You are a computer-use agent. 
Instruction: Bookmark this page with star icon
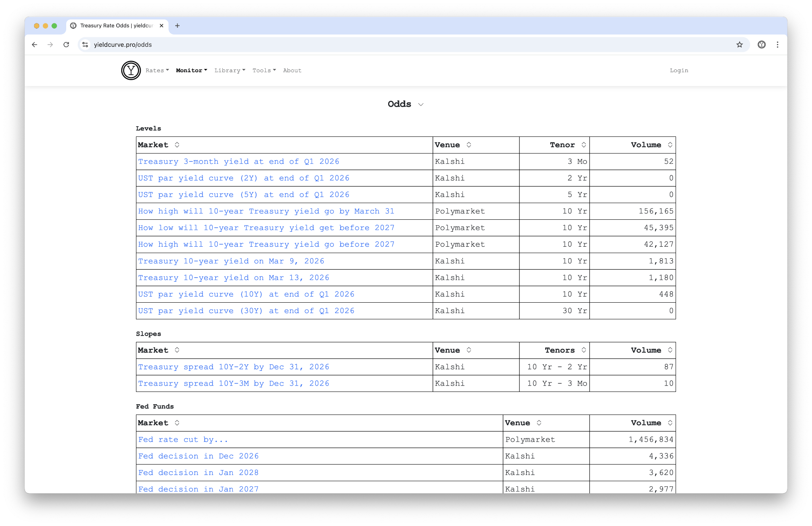tap(739, 45)
